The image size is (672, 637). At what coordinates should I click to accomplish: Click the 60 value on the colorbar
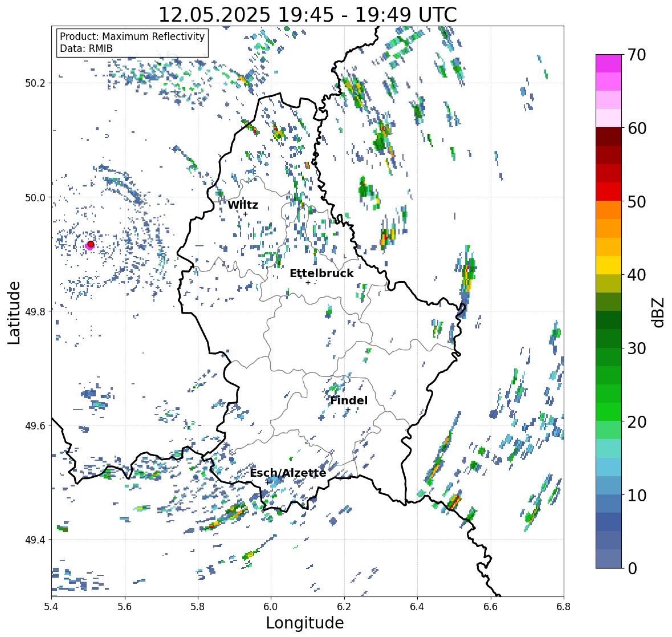click(637, 128)
